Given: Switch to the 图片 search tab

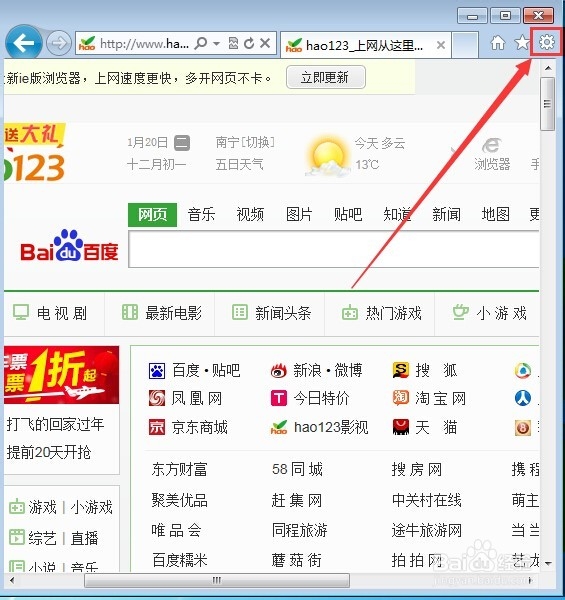Looking at the screenshot, I should tap(299, 215).
